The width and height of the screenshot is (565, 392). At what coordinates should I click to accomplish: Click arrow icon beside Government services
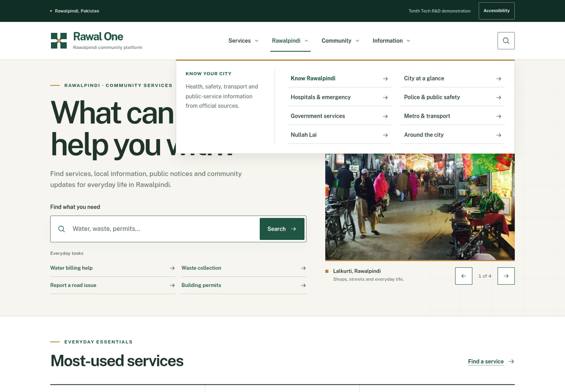[385, 116]
